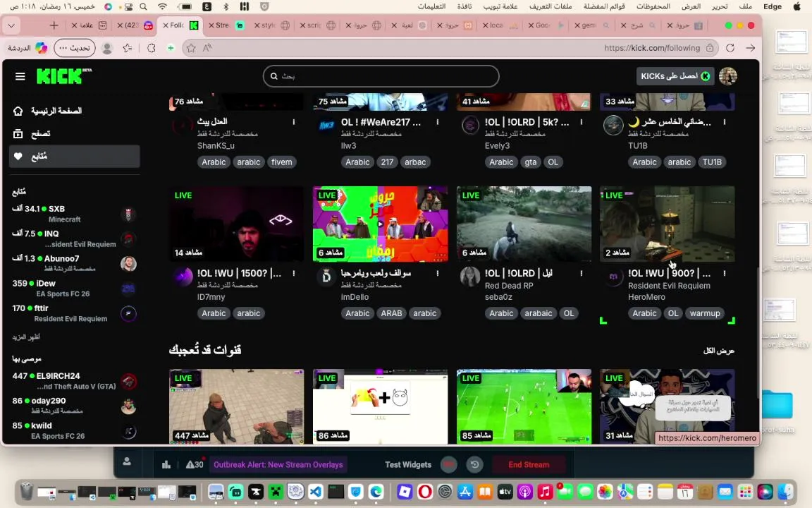The width and height of the screenshot is (812, 508).
Task: Open fttir channel in sidebar
Action: tap(74, 313)
